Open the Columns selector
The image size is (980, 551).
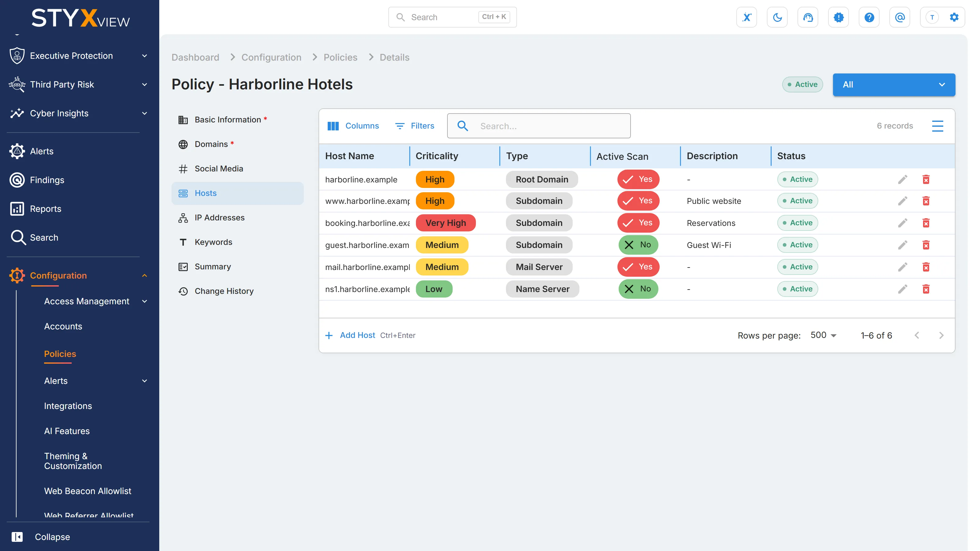[353, 126]
